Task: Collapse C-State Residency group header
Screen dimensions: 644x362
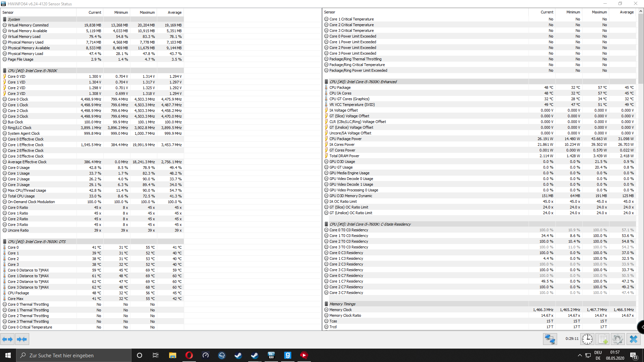Action: tap(370, 224)
